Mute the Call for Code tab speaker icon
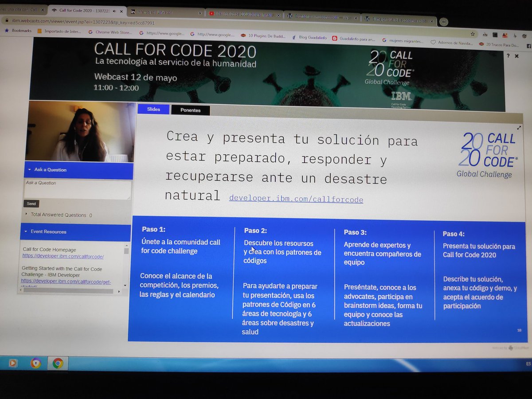The width and height of the screenshot is (532, 399). point(115,11)
